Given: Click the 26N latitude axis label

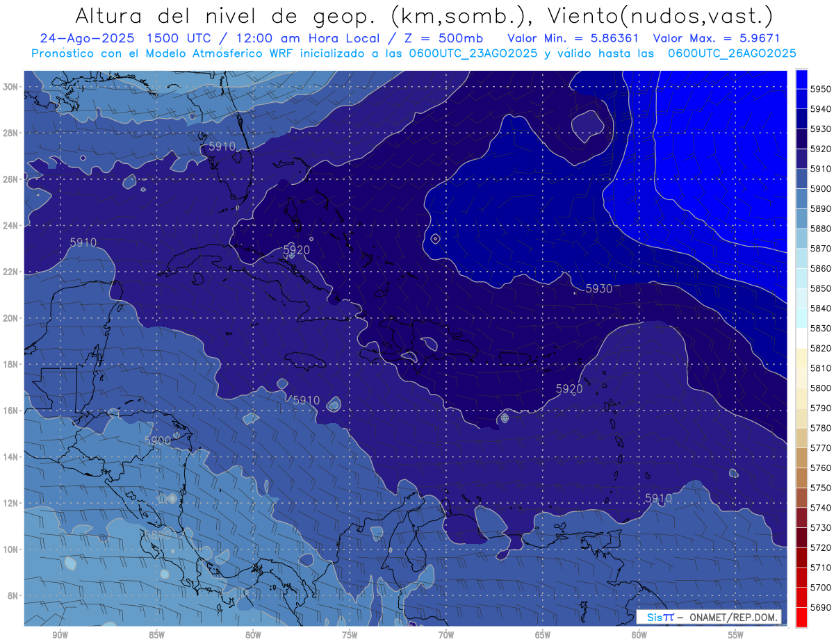Looking at the screenshot, I should (x=10, y=179).
